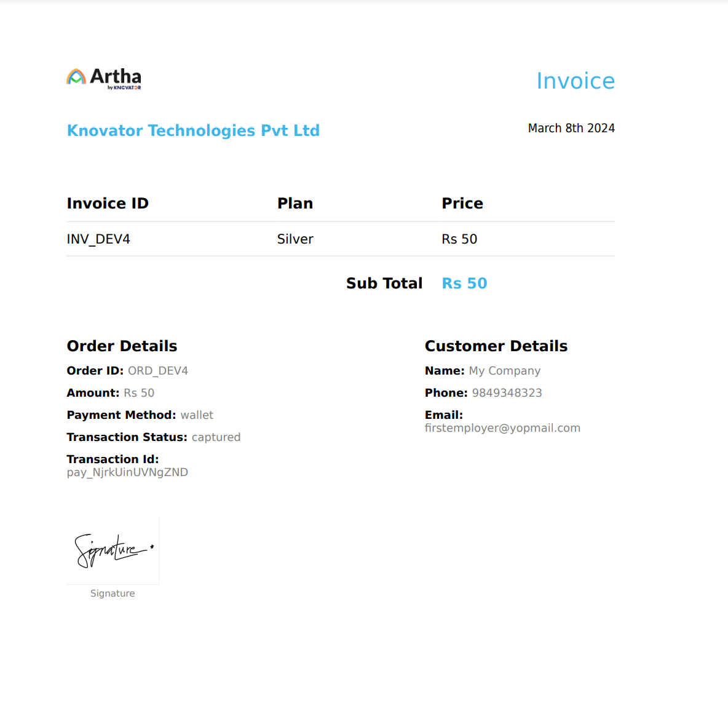Click the Sub Total label
The image size is (728, 719).
384,284
